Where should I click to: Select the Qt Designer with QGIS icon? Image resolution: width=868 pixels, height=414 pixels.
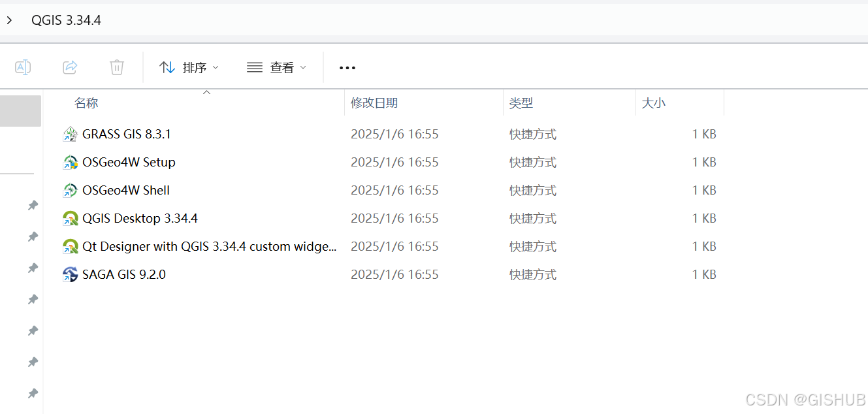[x=70, y=247]
